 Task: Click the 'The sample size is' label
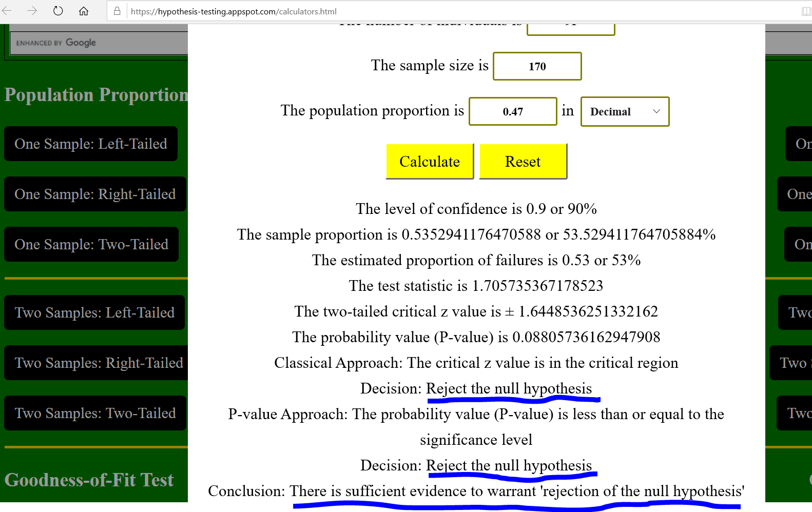pos(430,66)
